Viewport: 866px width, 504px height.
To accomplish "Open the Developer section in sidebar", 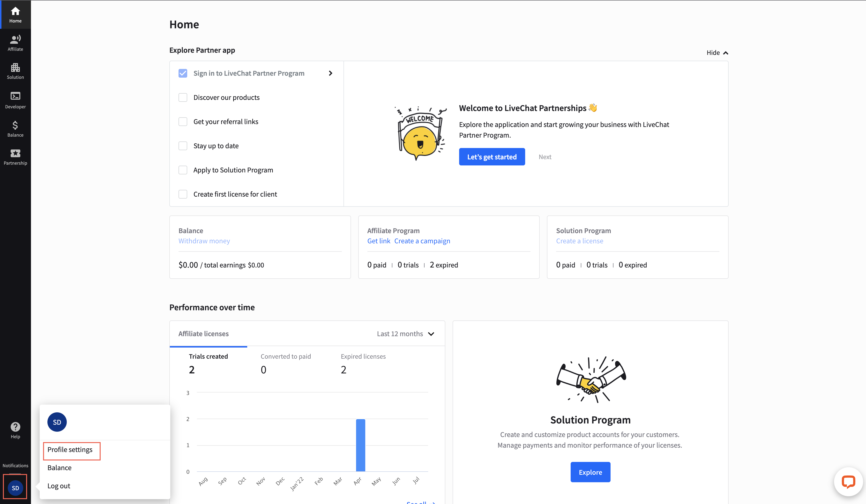I will pos(15,100).
